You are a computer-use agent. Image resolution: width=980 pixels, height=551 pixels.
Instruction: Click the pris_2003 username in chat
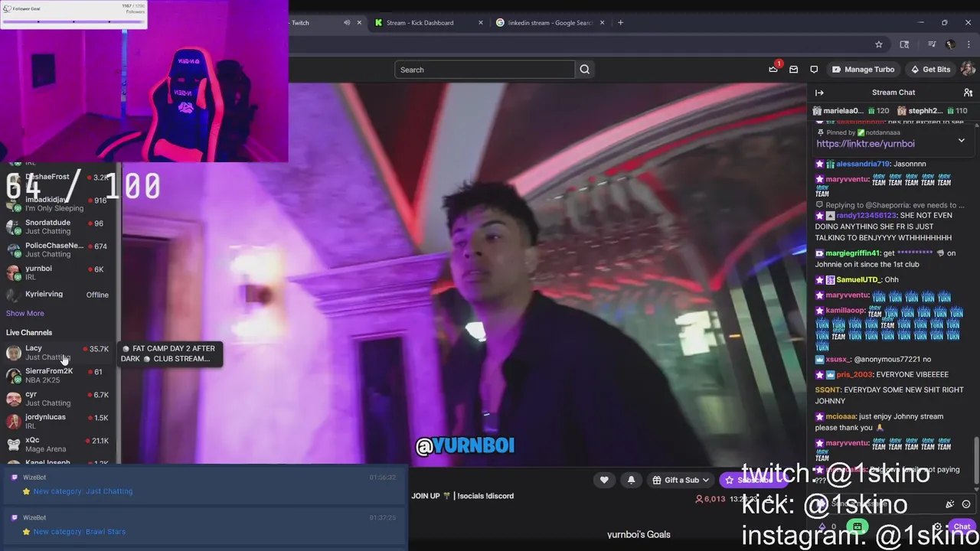coord(854,374)
